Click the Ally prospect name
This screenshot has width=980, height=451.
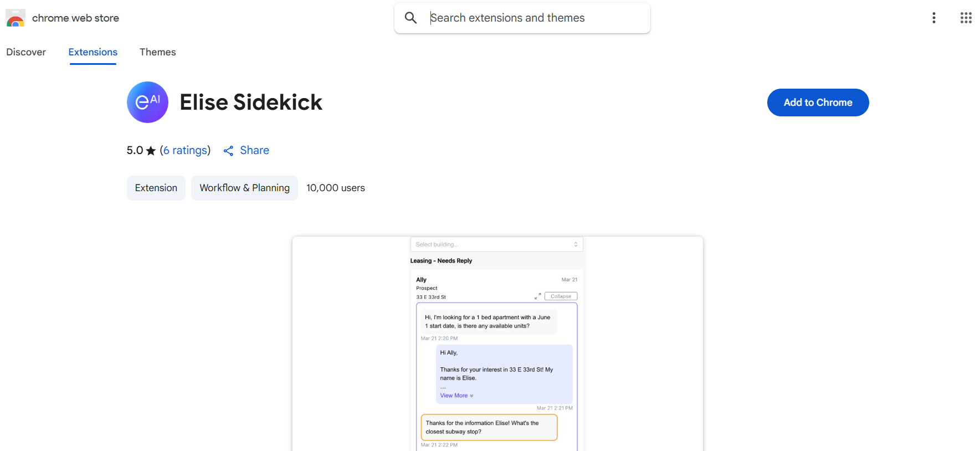(422, 280)
